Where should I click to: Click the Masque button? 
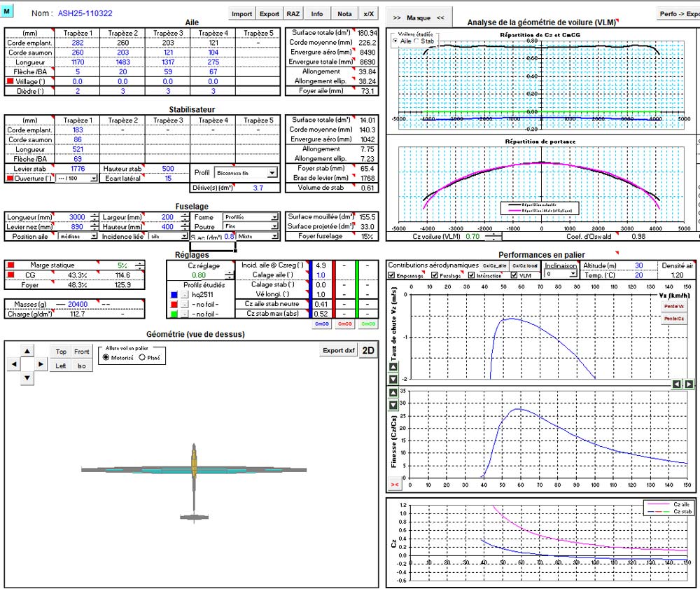click(x=419, y=18)
